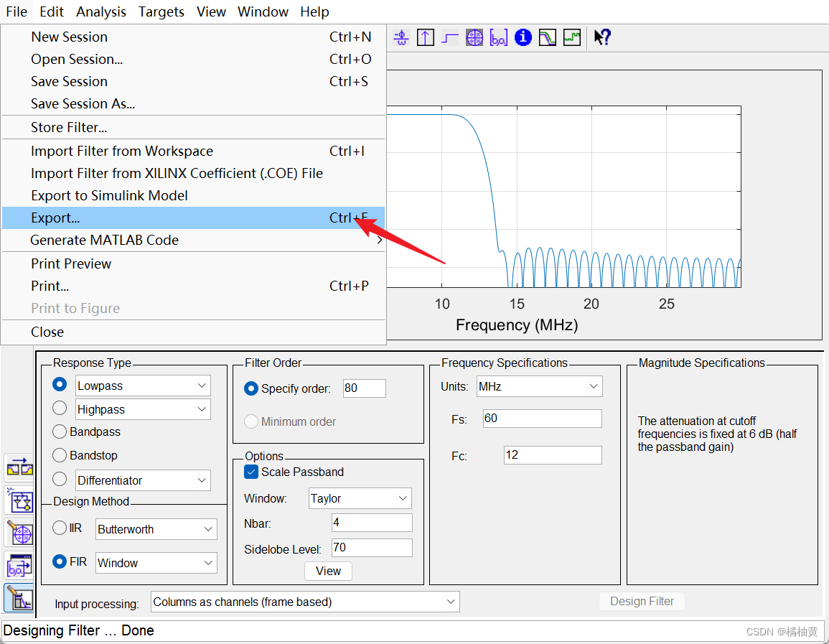Screen dimensions: 829x644
Task: Disable the Scale Passband option
Action: tap(251, 472)
